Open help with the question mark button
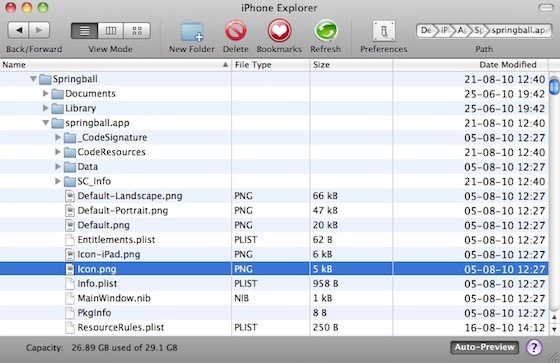 click(534, 347)
